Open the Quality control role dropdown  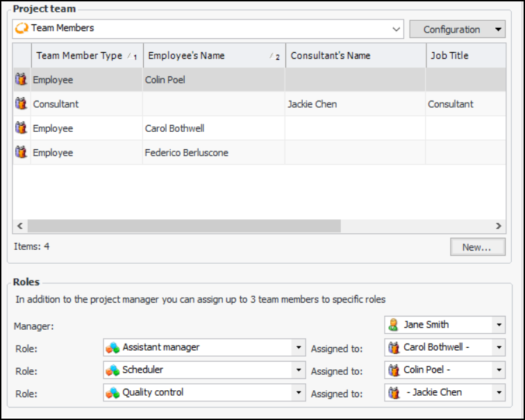pos(299,393)
